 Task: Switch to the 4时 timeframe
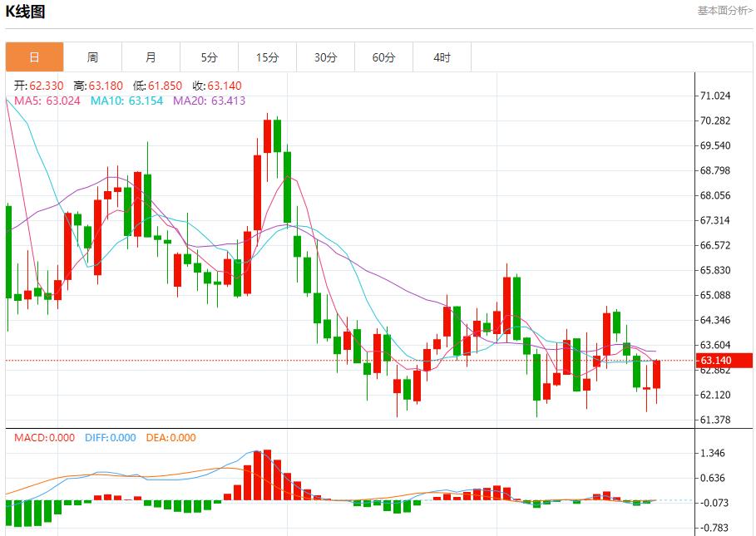(x=442, y=57)
